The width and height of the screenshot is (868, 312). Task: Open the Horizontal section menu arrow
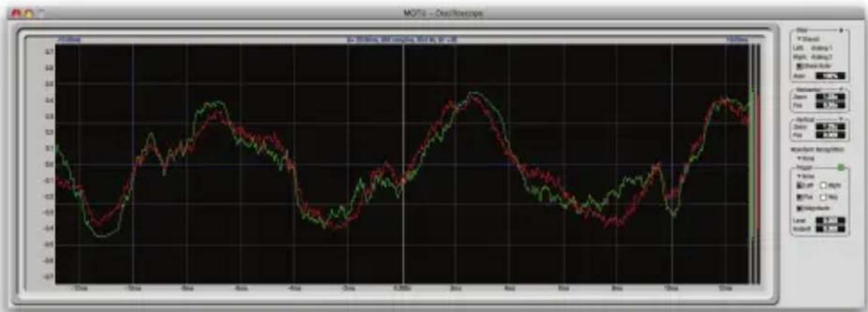click(841, 88)
